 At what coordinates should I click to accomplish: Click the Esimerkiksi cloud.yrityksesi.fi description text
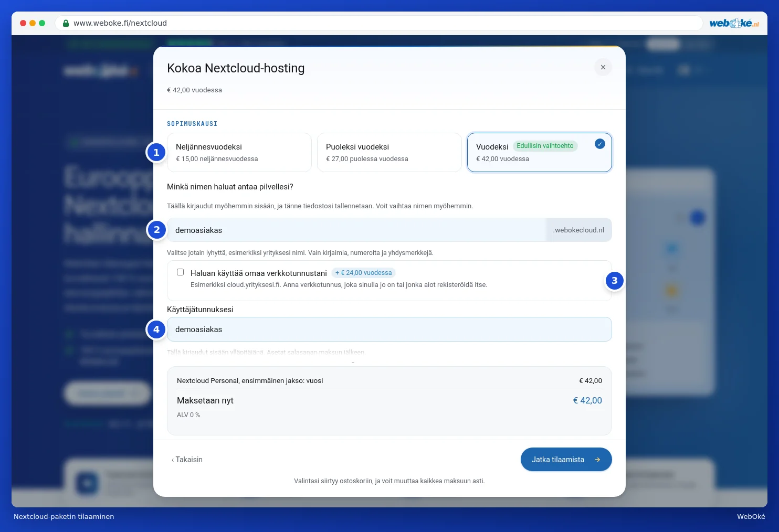(339, 285)
